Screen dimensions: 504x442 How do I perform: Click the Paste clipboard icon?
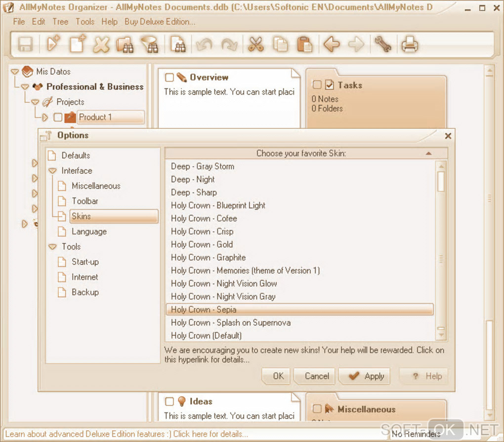[x=304, y=44]
